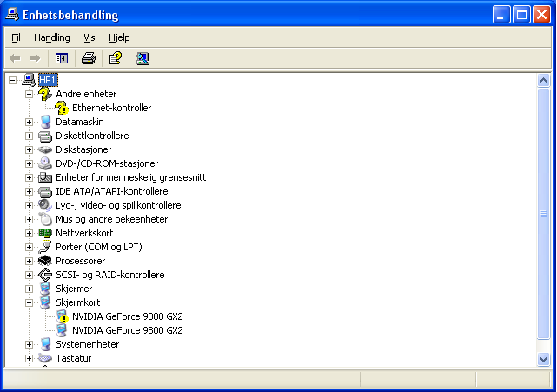Viewport: 557px width, 392px height.
Task: Collapse the Skjermkort tree node
Action: pyautogui.click(x=29, y=302)
